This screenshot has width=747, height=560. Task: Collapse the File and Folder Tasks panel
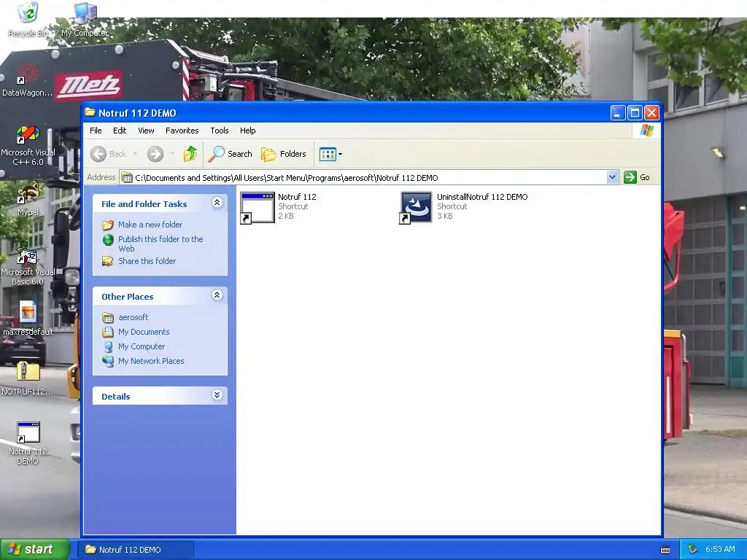click(217, 203)
